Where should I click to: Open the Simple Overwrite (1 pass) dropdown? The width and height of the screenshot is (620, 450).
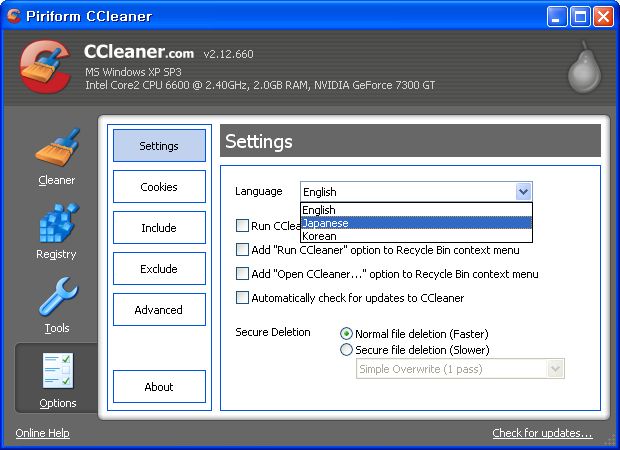coord(460,369)
